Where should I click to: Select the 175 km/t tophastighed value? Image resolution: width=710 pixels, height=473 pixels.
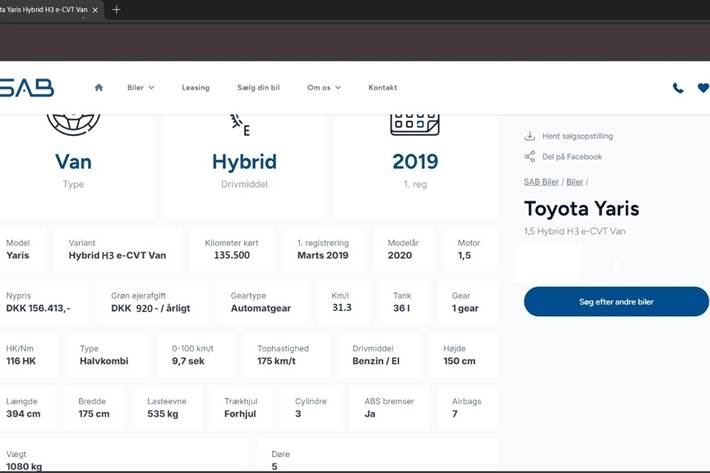coord(276,361)
